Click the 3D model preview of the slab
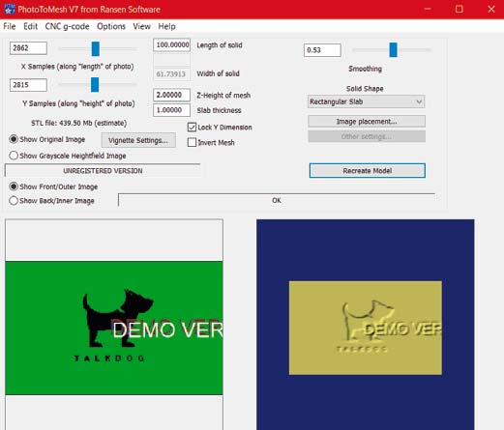The width and height of the screenshot is (504, 430). coord(365,328)
